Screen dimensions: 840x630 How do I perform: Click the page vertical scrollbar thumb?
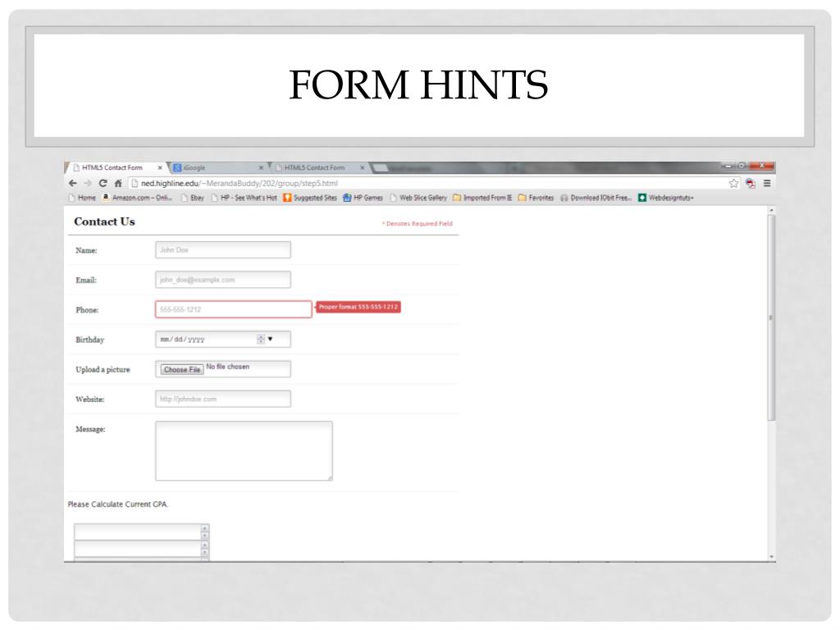[x=771, y=317]
